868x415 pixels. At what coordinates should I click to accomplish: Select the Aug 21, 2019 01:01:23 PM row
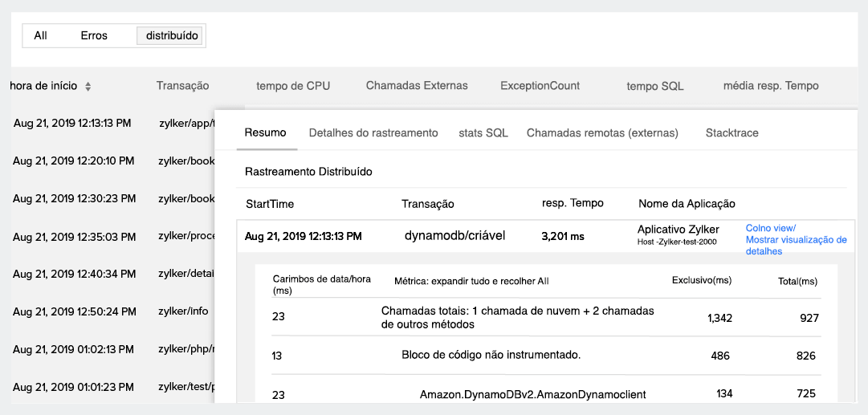(73, 387)
